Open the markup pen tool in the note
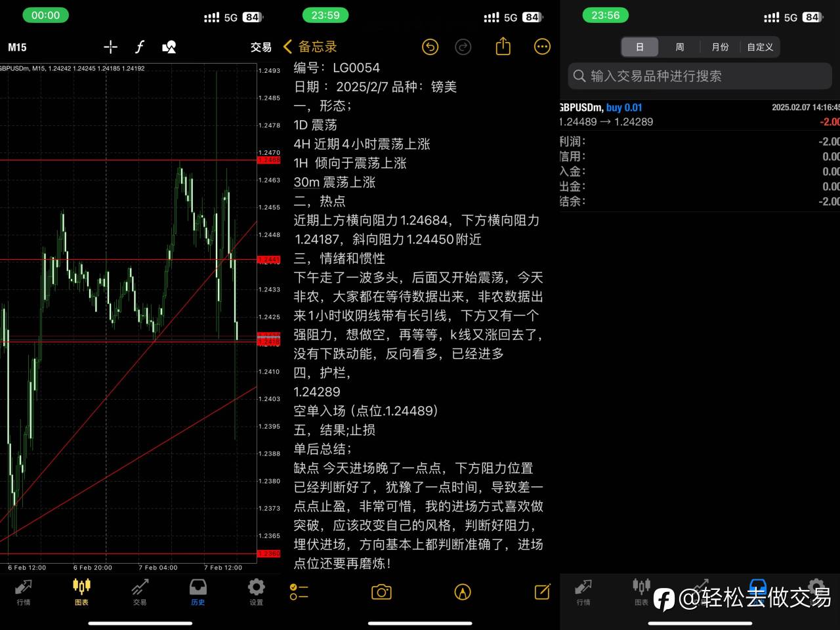This screenshot has height=630, width=840. (x=463, y=592)
